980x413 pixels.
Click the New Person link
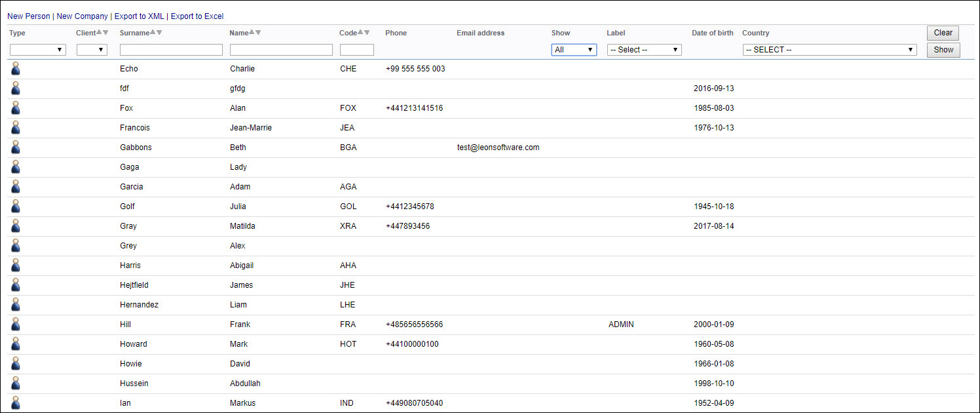(28, 16)
